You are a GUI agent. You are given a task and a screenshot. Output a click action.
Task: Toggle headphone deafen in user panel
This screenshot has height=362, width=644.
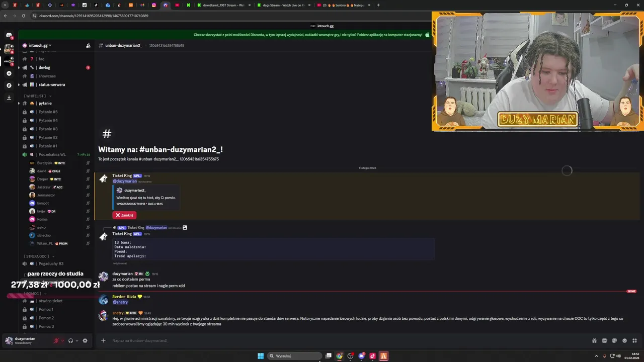pyautogui.click(x=70, y=340)
